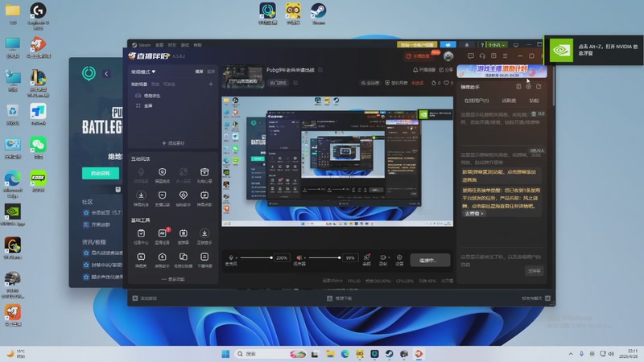
Task: Click 添加游戏 in Steam window
Action: (145, 298)
